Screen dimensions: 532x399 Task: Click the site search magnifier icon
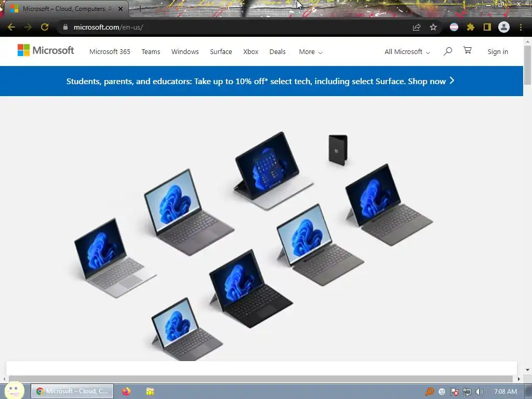[x=448, y=51]
